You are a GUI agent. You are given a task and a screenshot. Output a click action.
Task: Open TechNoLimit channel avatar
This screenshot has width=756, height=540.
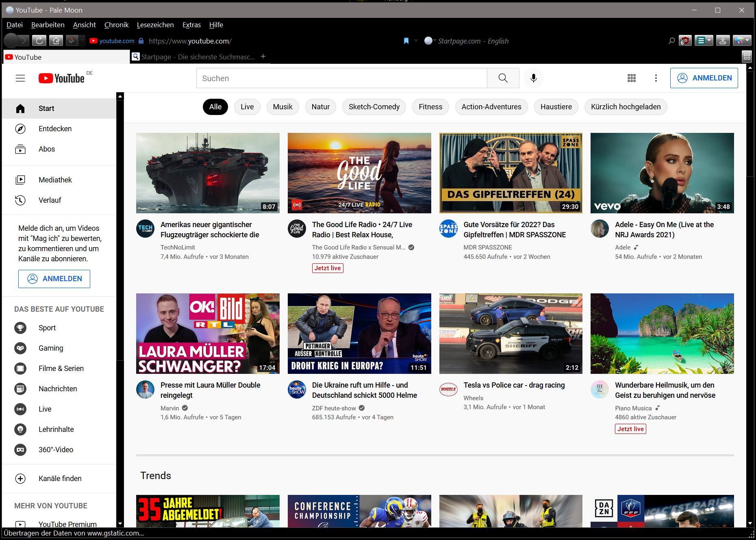(145, 229)
